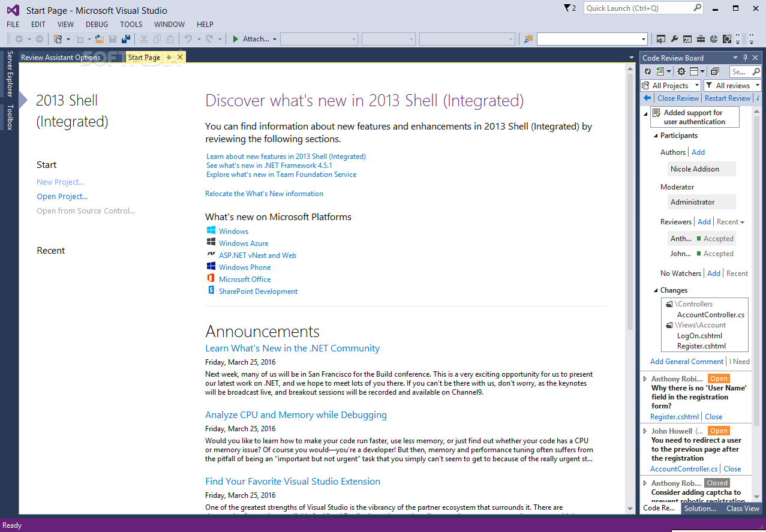Switch to the Class View tab
The width and height of the screenshot is (766, 532).
(x=743, y=508)
